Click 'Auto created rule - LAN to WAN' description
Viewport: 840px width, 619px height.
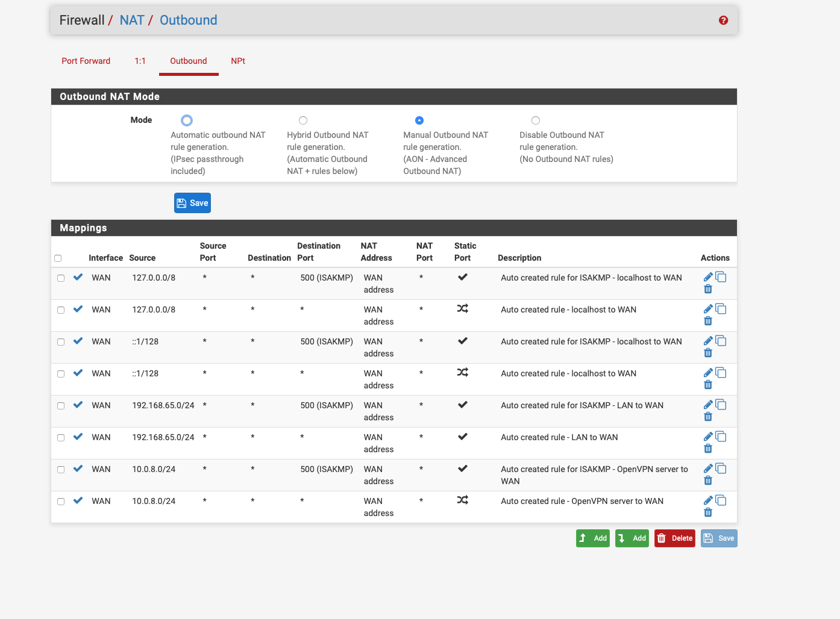559,437
